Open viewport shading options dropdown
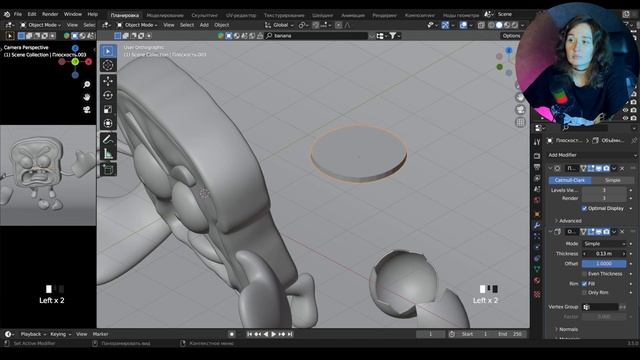Screen dimensions: 640x360 523,25
